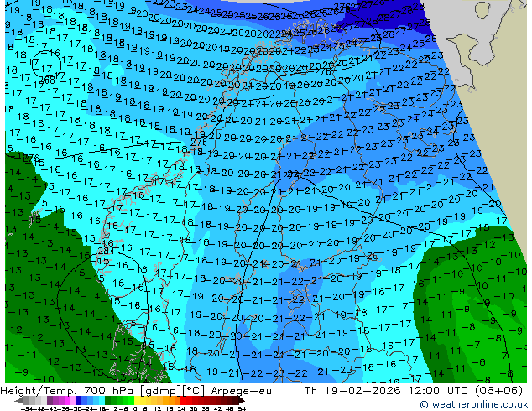Pick the yellow 0 degree legend swatch
The image size is (532, 411).
[137, 401]
